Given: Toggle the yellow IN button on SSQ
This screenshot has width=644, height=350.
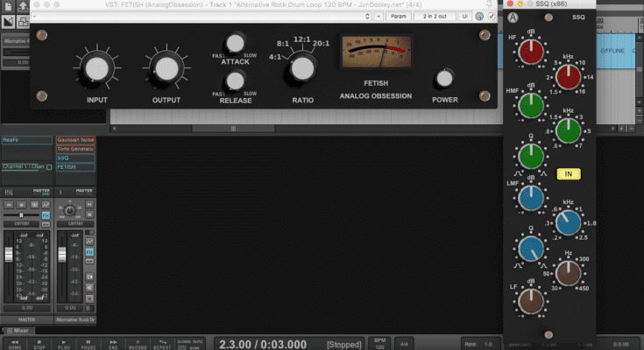Looking at the screenshot, I should point(569,174).
